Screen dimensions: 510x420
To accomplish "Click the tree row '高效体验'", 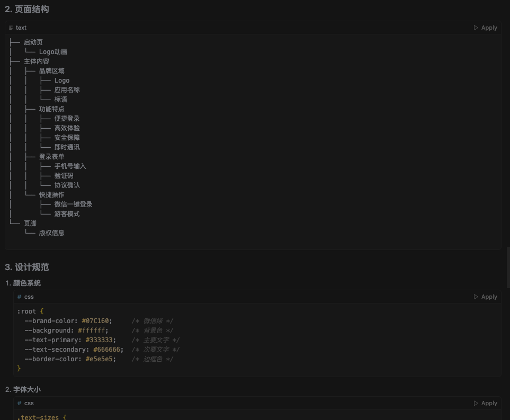I will click(67, 128).
